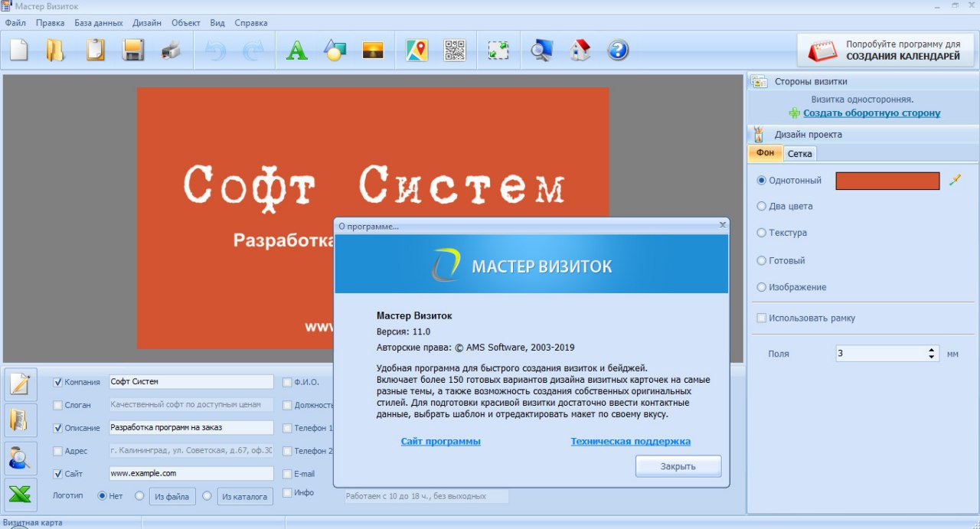The image size is (980, 529).
Task: Click the 'Из файла' logo button
Action: point(172,496)
